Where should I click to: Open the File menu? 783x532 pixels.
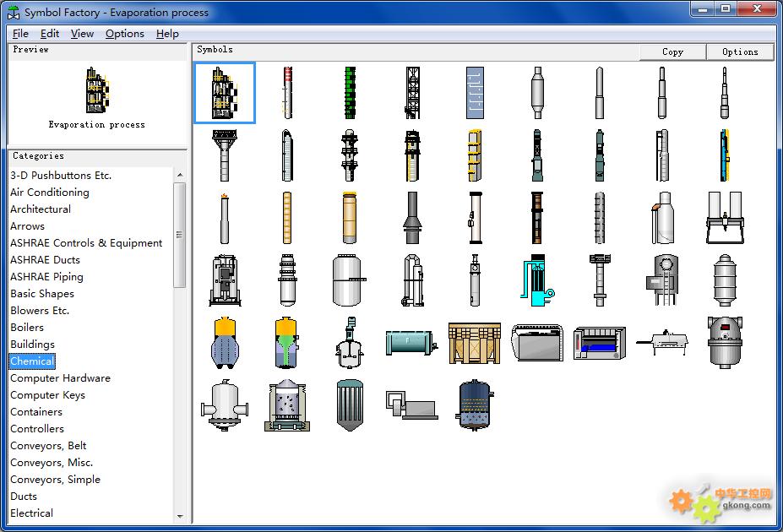[x=21, y=34]
